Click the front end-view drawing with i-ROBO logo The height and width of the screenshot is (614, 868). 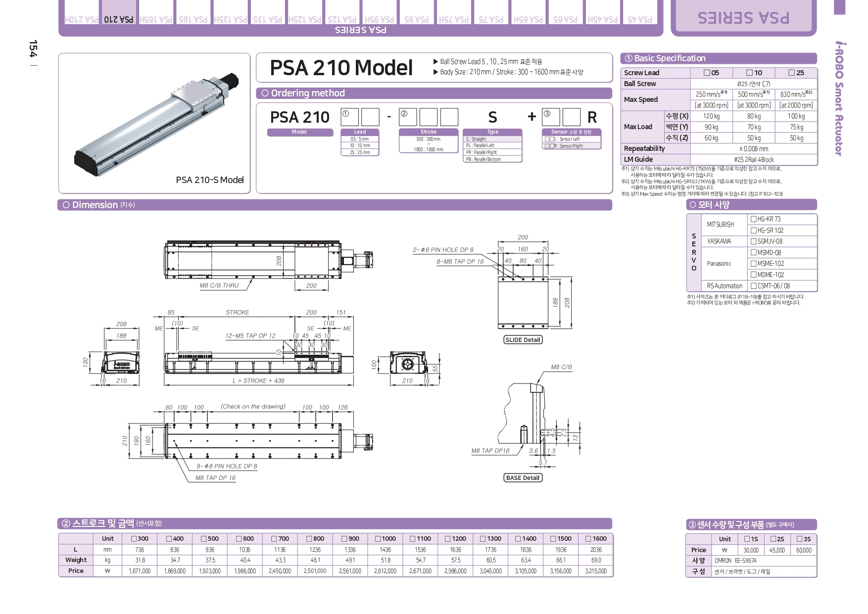point(121,363)
